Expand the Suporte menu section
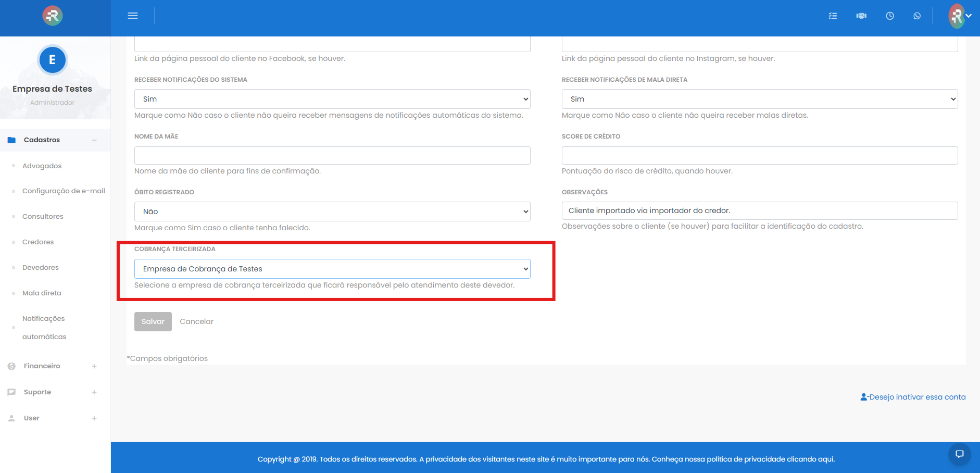The height and width of the screenshot is (473, 980). (x=37, y=392)
